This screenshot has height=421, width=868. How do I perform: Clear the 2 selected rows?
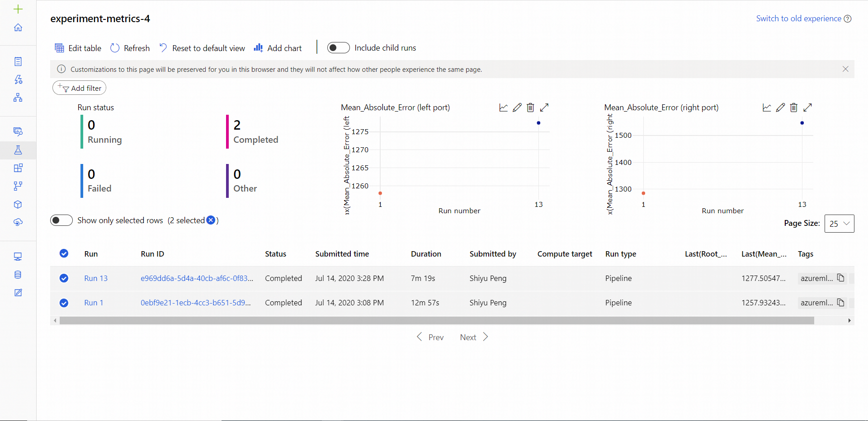click(211, 220)
